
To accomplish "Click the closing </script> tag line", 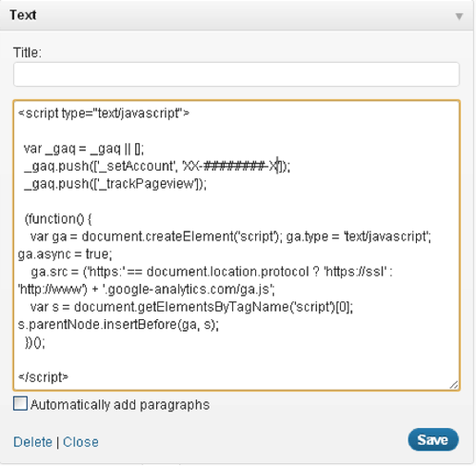I will [43, 377].
